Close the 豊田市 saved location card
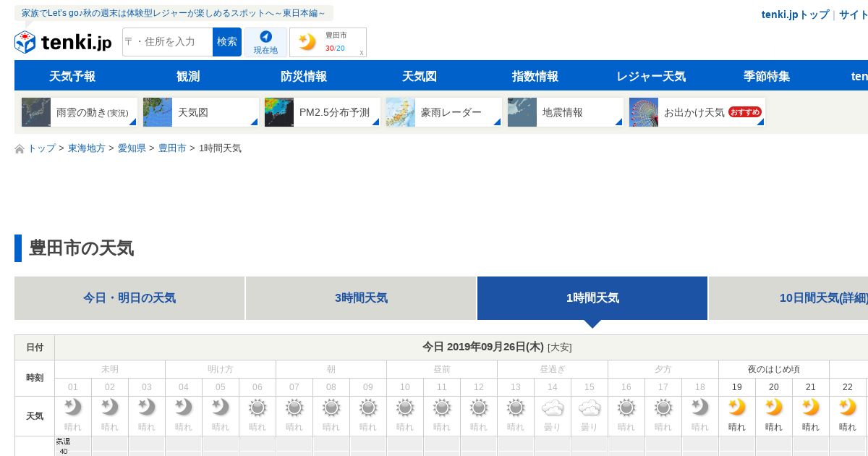 click(362, 52)
